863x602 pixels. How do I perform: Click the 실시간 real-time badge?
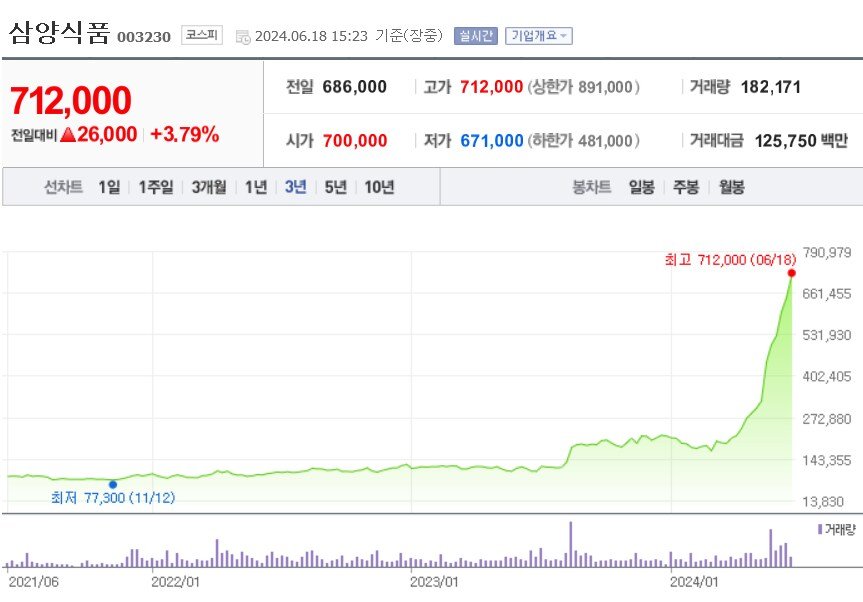pos(475,36)
